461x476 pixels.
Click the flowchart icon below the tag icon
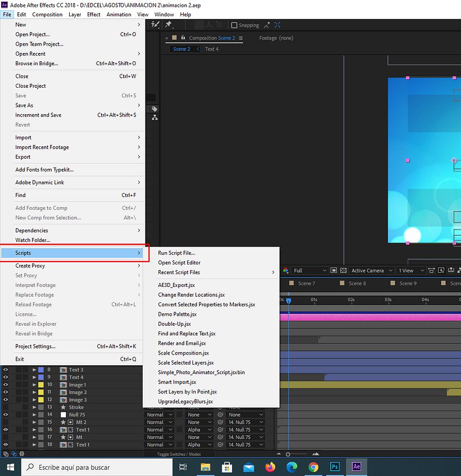click(x=155, y=118)
